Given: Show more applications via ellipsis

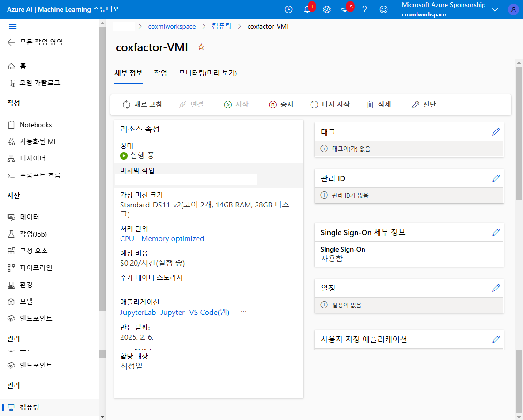Looking at the screenshot, I should point(243,311).
